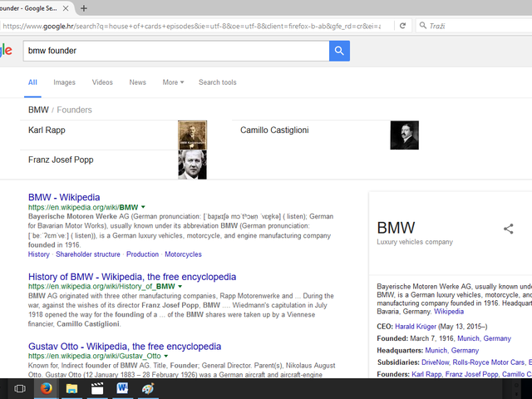
Task: Follow the Shareholder structure sitelink
Action: (88, 254)
